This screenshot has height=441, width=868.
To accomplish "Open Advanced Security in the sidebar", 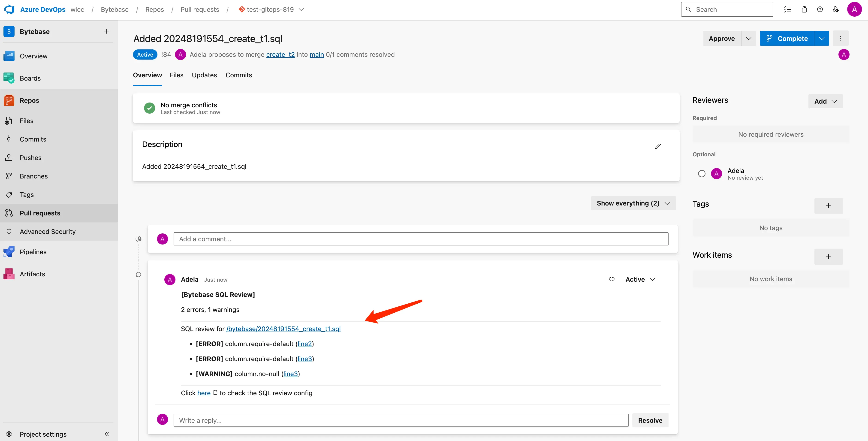I will 48,231.
